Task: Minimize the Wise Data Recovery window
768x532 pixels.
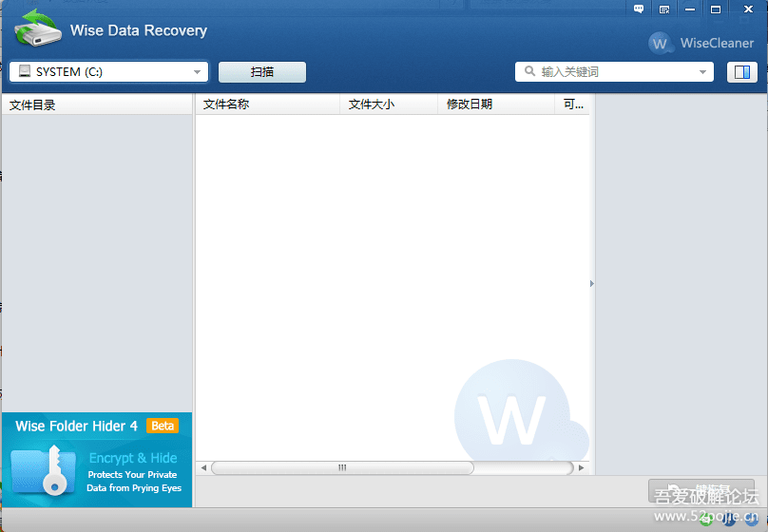Action: [690, 9]
